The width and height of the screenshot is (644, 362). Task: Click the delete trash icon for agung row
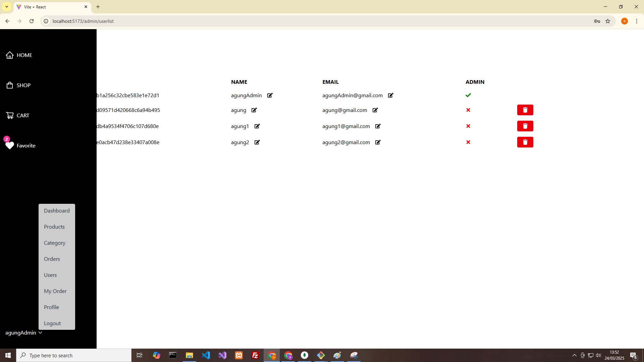pyautogui.click(x=525, y=110)
